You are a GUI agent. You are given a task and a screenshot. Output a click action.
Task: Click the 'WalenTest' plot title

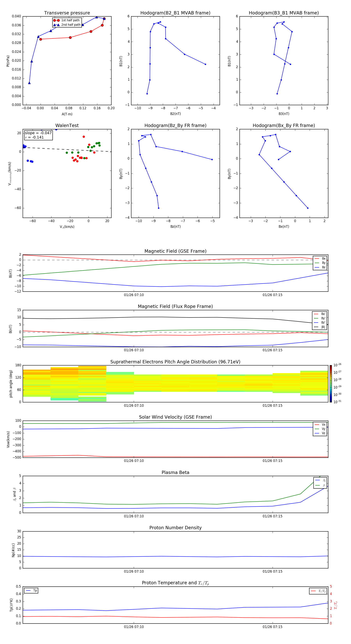pyautogui.click(x=67, y=125)
